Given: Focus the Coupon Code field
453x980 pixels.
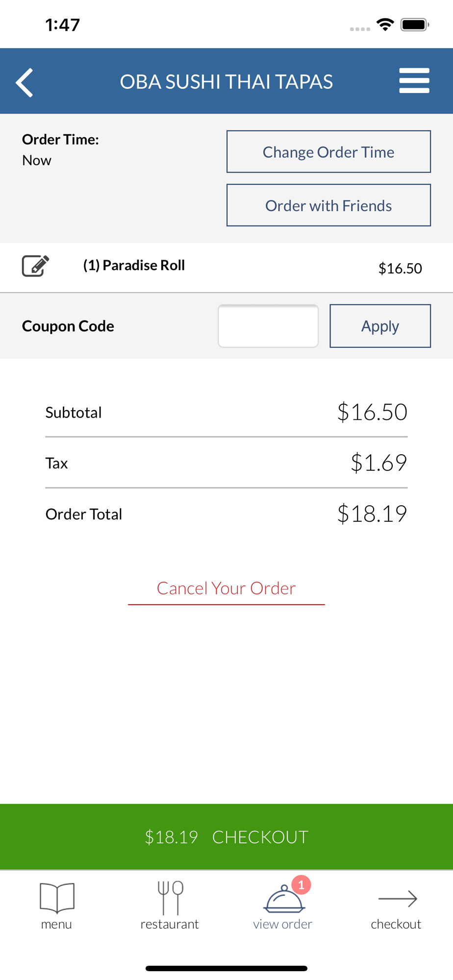Looking at the screenshot, I should click(x=268, y=326).
